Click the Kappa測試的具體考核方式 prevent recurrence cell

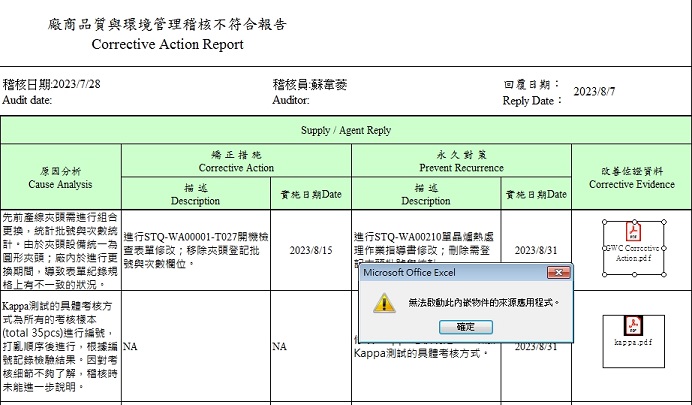pos(426,346)
